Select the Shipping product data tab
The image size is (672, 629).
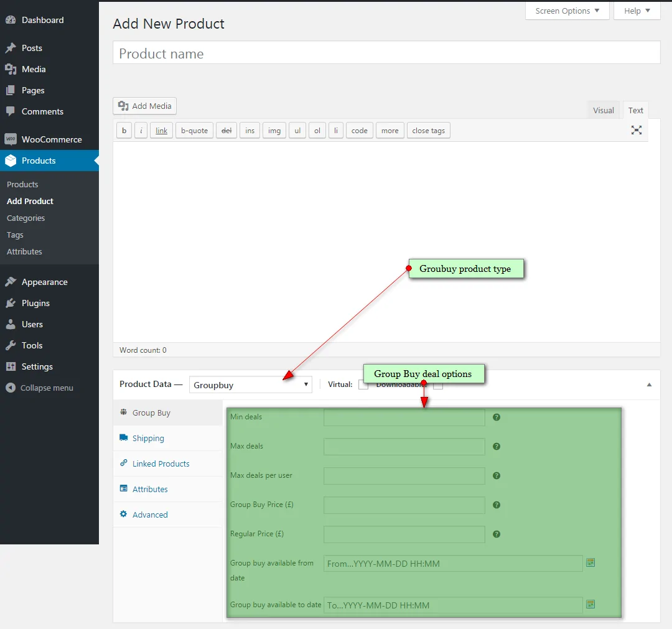[x=148, y=438]
